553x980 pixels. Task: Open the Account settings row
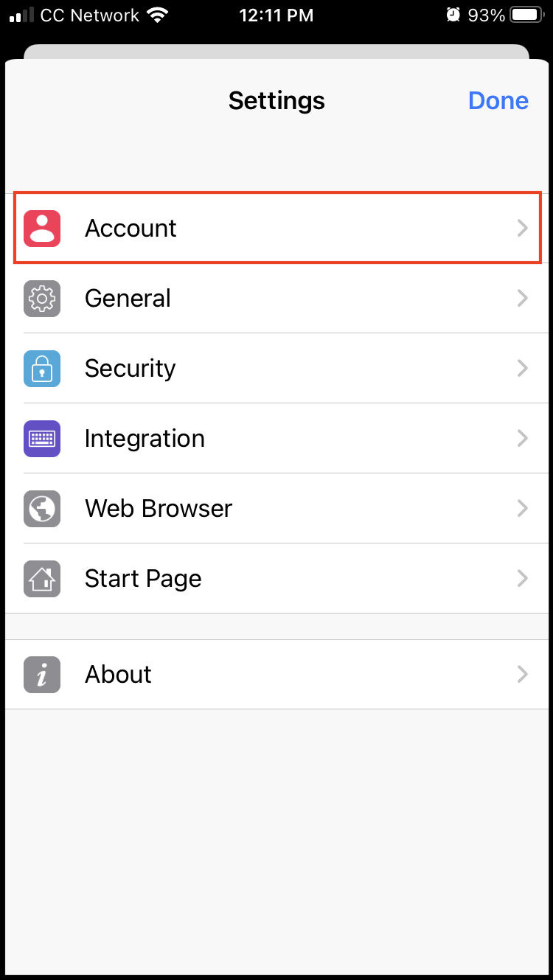click(x=277, y=228)
